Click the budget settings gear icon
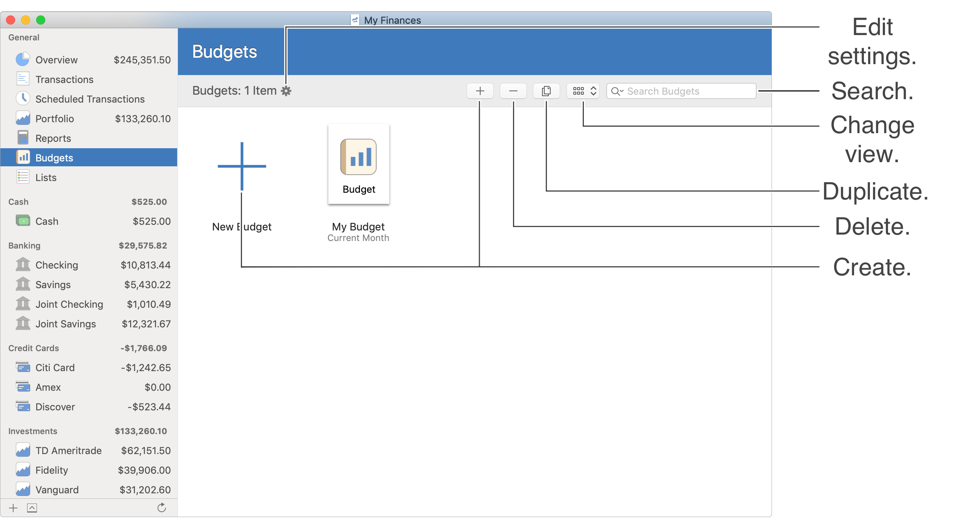 286,91
